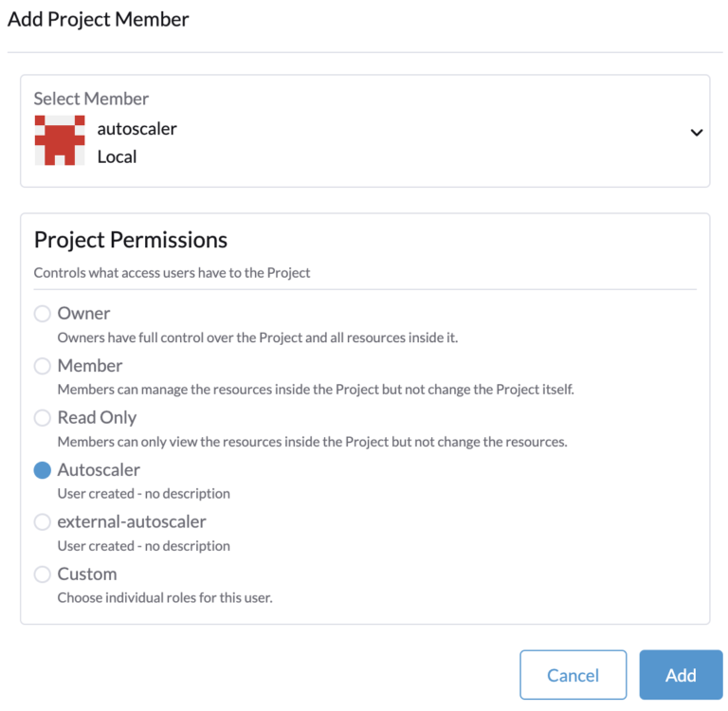The image size is (728, 711).
Task: Click the Select Member field label
Action: coord(91,99)
